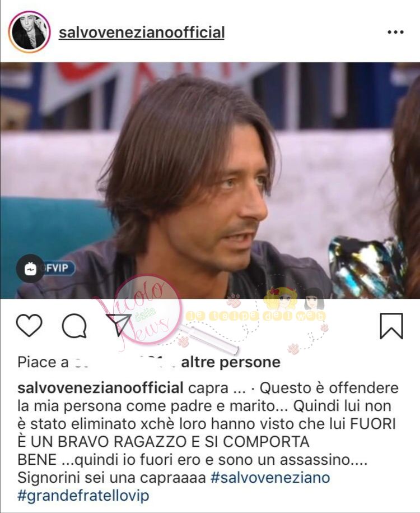Open salvovenezianoofficial profile picture story
The width and height of the screenshot is (420, 513).
pos(30,32)
